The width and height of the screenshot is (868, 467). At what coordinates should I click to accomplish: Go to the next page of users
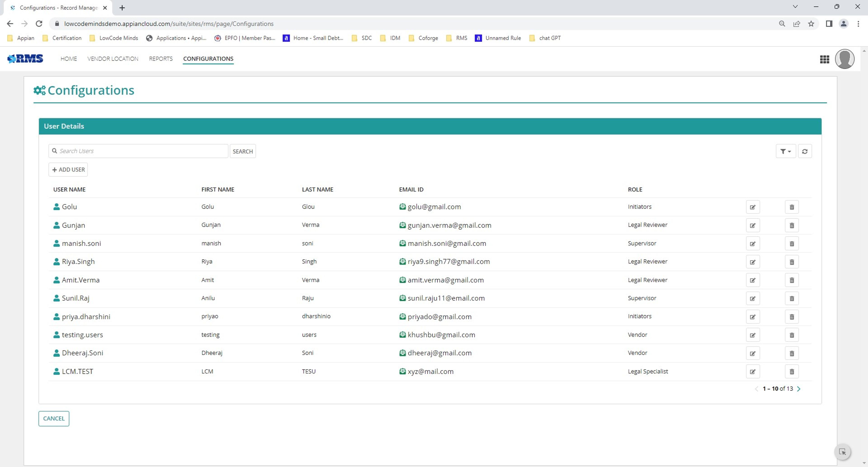(798, 389)
